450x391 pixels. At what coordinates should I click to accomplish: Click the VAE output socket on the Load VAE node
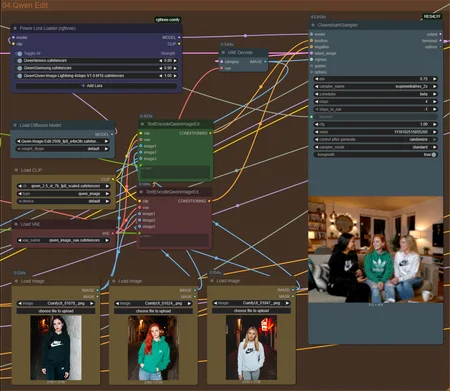[113, 233]
